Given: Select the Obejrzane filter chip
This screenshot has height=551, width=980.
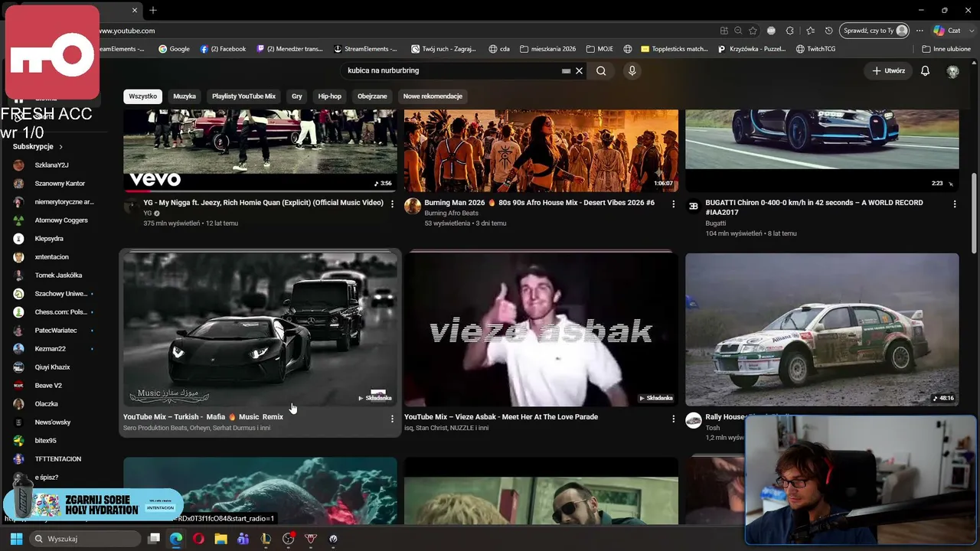Looking at the screenshot, I should (372, 96).
